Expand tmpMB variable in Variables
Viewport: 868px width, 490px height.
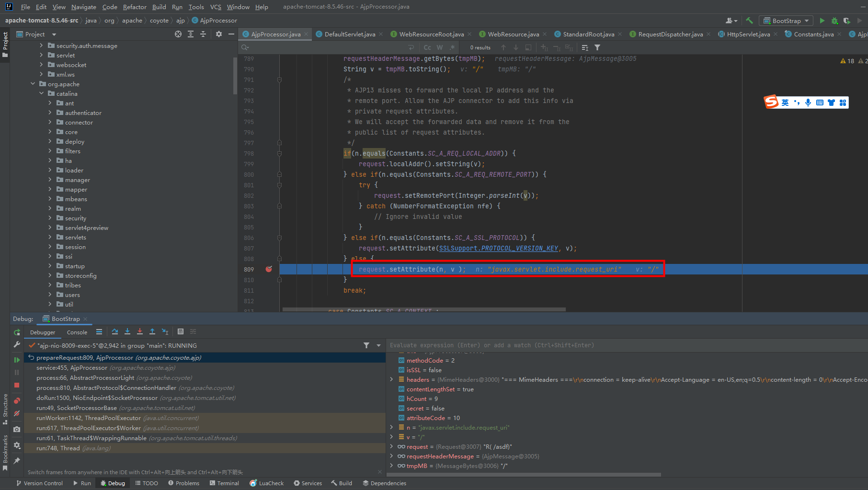392,466
